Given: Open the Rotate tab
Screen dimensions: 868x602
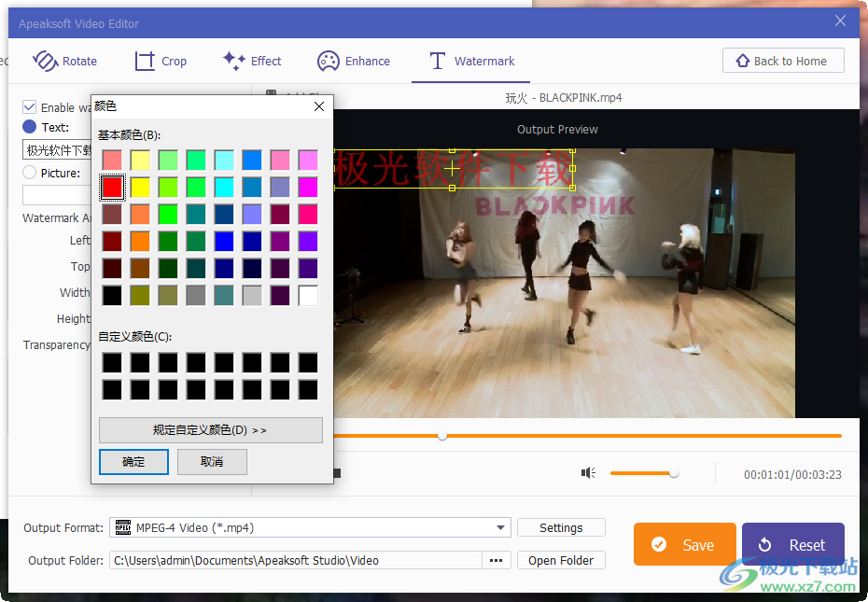Looking at the screenshot, I should 64,61.
